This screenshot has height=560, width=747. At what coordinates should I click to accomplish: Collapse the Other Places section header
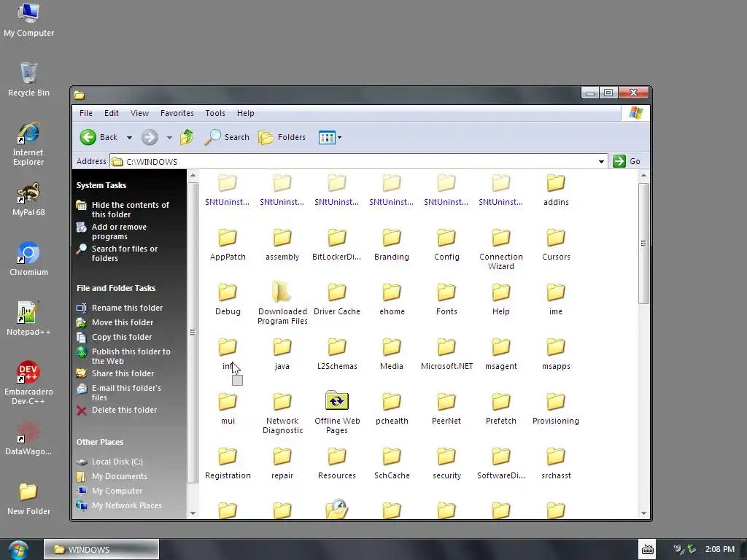[99, 442]
